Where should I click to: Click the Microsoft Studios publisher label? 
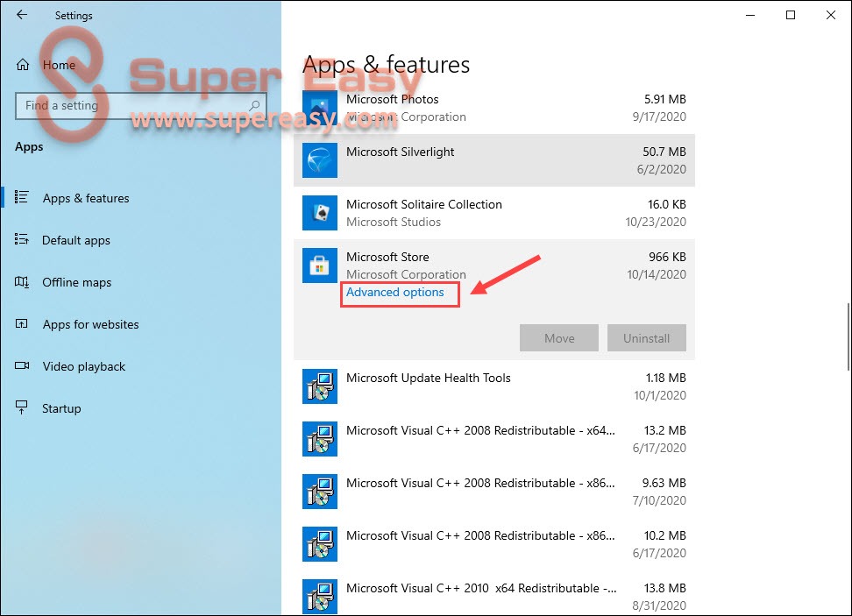coord(394,223)
